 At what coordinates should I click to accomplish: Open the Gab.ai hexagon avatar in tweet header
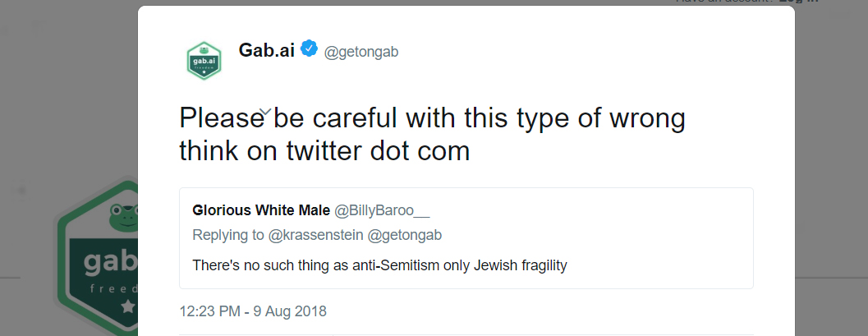tap(204, 61)
